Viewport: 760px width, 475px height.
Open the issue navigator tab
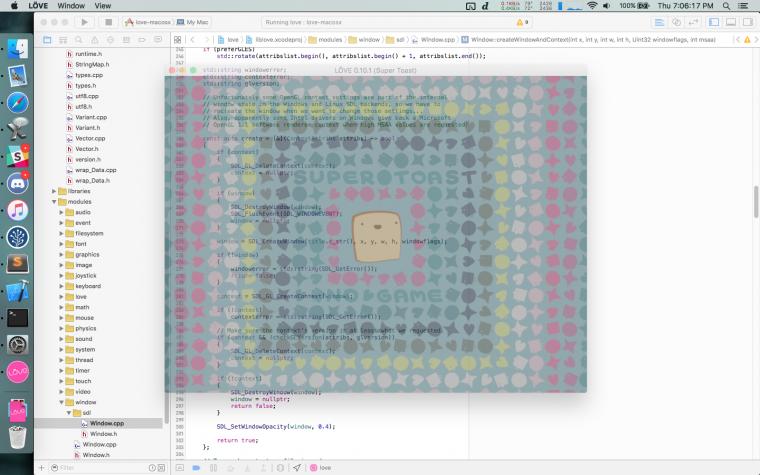[95, 40]
